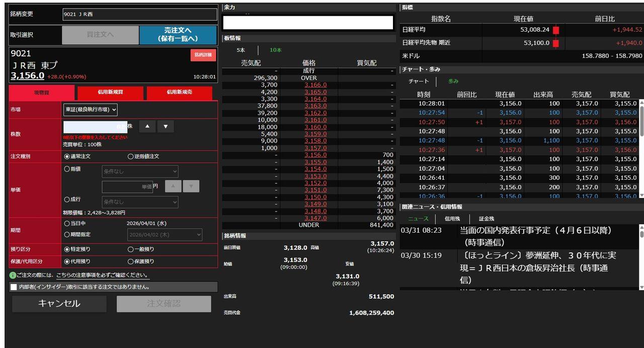Expand the 指値 condition dropdown

click(140, 171)
